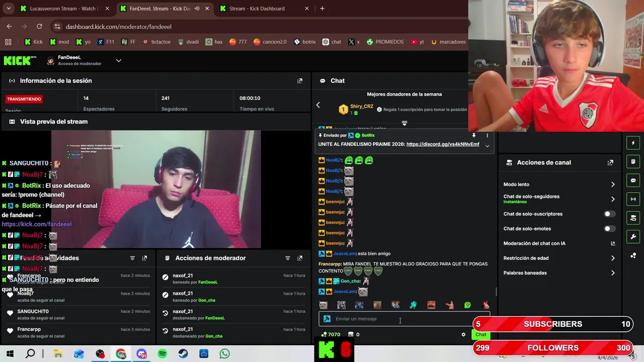644x362 pixels.
Task: Reload the page in browser
Action: pos(40,27)
